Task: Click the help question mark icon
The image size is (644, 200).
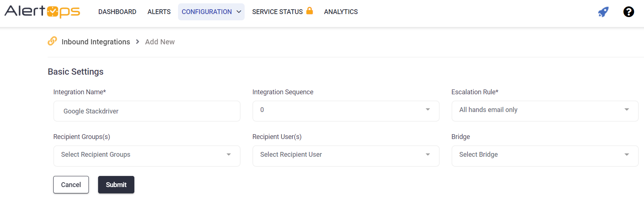Action: [x=628, y=12]
